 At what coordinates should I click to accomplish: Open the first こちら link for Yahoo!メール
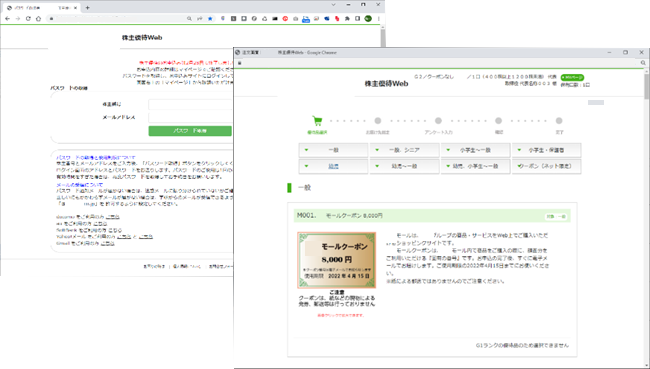coord(124,237)
